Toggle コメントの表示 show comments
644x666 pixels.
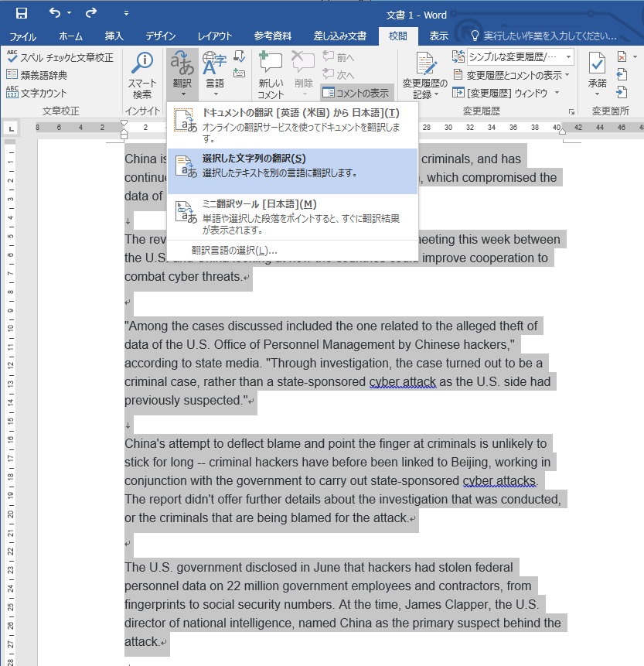point(356,93)
